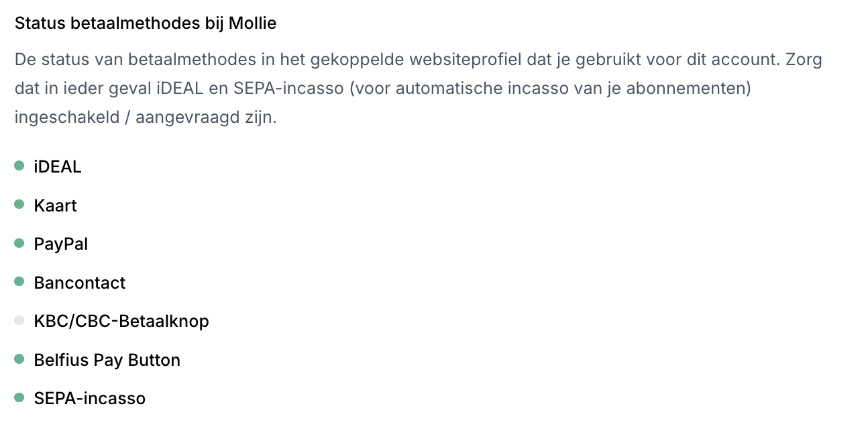Image resolution: width=868 pixels, height=431 pixels.
Task: Click the green status dot beside iDEAL
Action: tap(19, 166)
